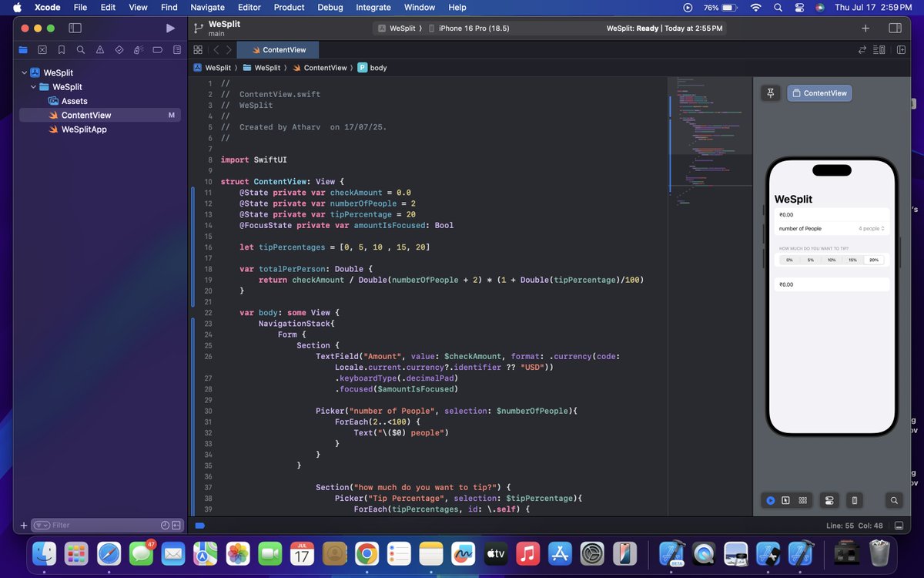Select 10% tip in preview segmented control
Viewport: 924px width, 578px height.
[x=832, y=260]
